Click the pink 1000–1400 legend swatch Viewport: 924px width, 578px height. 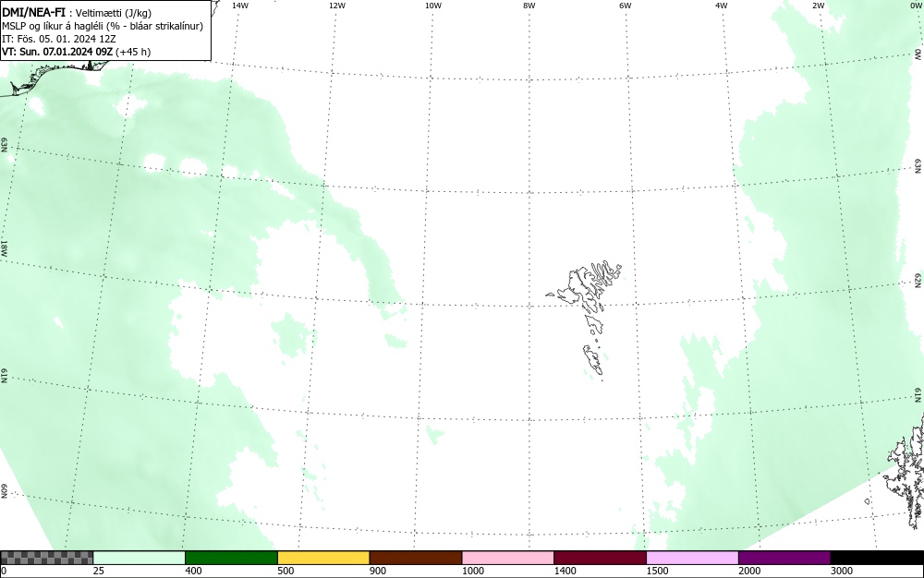(x=508, y=558)
